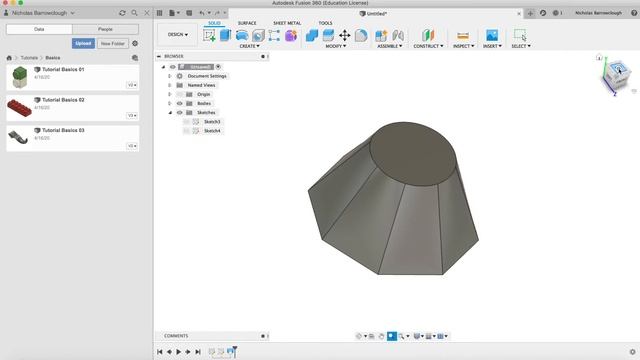640x360 pixels.
Task: Switch to the Solid tab
Action: tap(214, 23)
